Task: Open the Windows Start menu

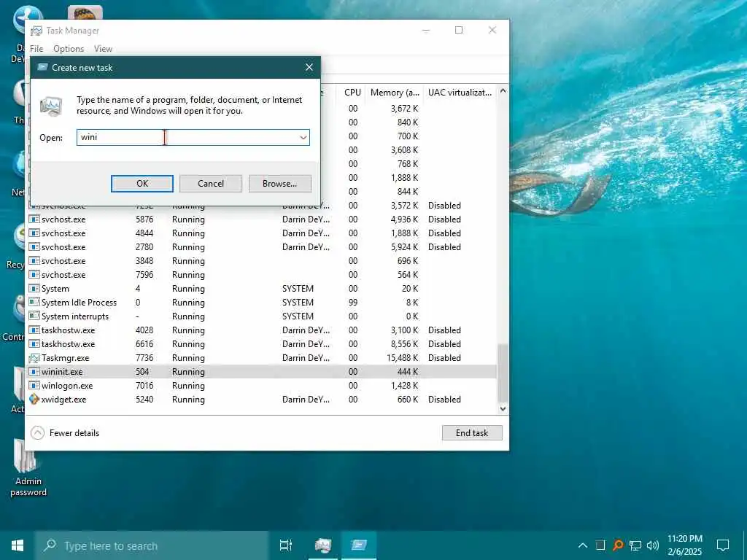Action: [x=18, y=545]
